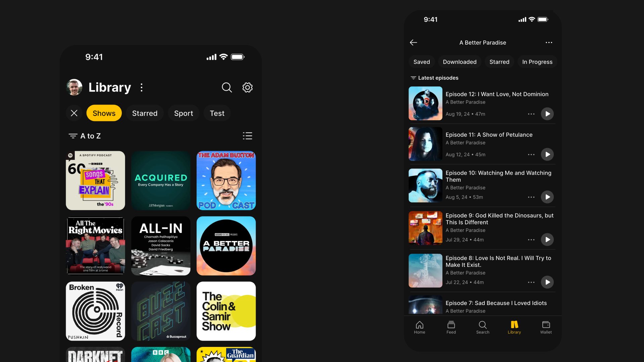Select the In Progress filter chip
The image size is (644, 362).
[537, 62]
